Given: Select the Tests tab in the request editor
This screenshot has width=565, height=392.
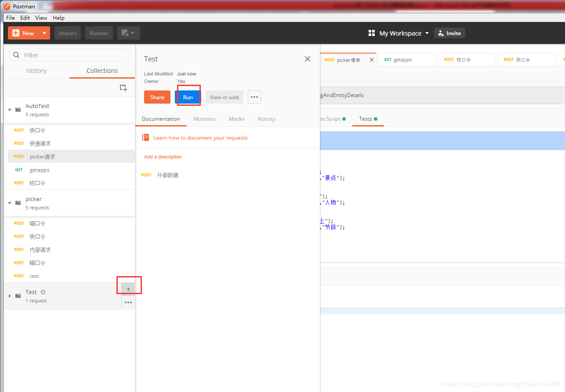Looking at the screenshot, I should pos(368,119).
